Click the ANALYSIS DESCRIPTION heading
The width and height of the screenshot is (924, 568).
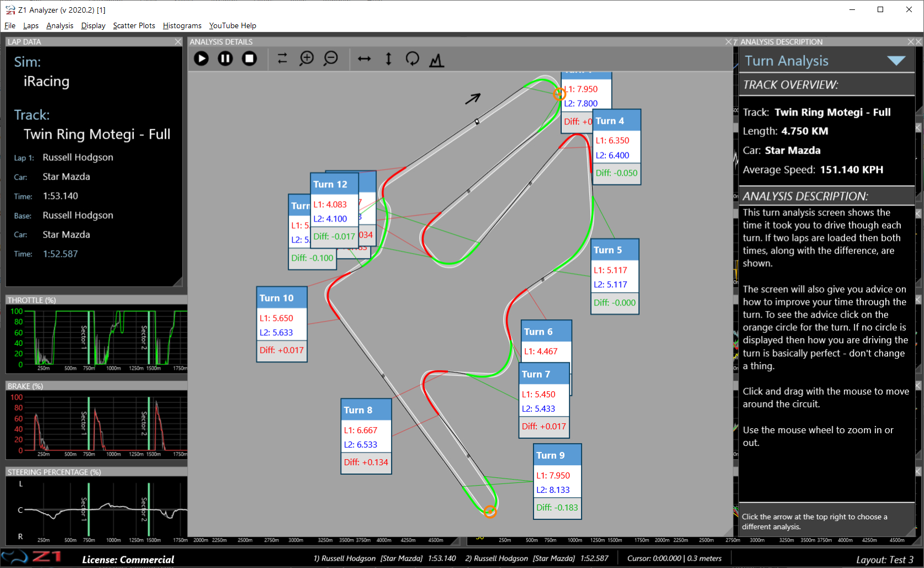click(x=805, y=196)
